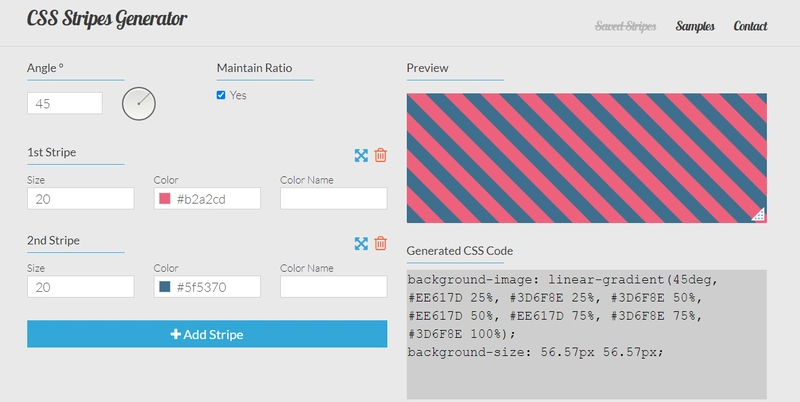This screenshot has width=800, height=402.
Task: Open the pink swatch for 1st Stripe
Action: pyautogui.click(x=165, y=198)
